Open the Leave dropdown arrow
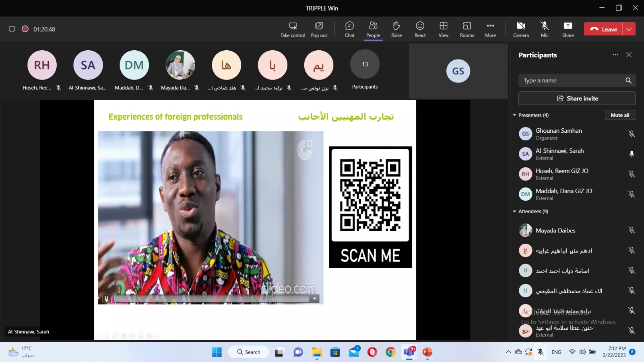 [629, 29]
